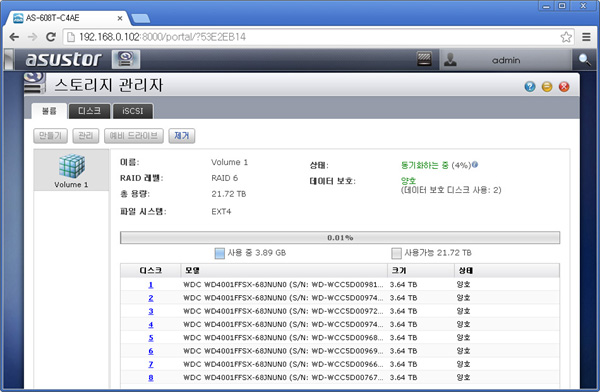The width and height of the screenshot is (600, 392).
Task: Reload the page with refresh icon
Action: pos(51,37)
